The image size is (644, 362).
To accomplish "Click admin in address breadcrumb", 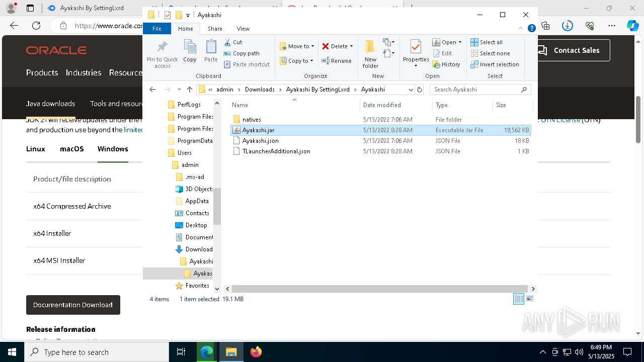I will click(225, 89).
